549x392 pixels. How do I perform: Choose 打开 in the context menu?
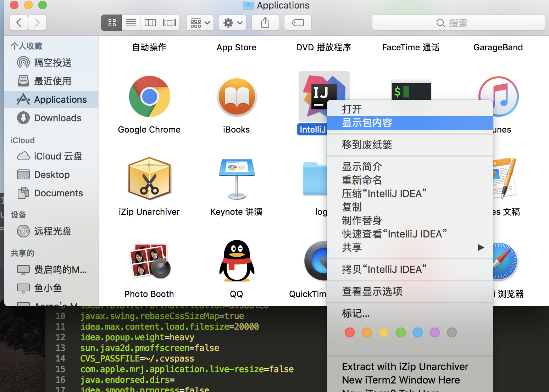pyautogui.click(x=410, y=109)
